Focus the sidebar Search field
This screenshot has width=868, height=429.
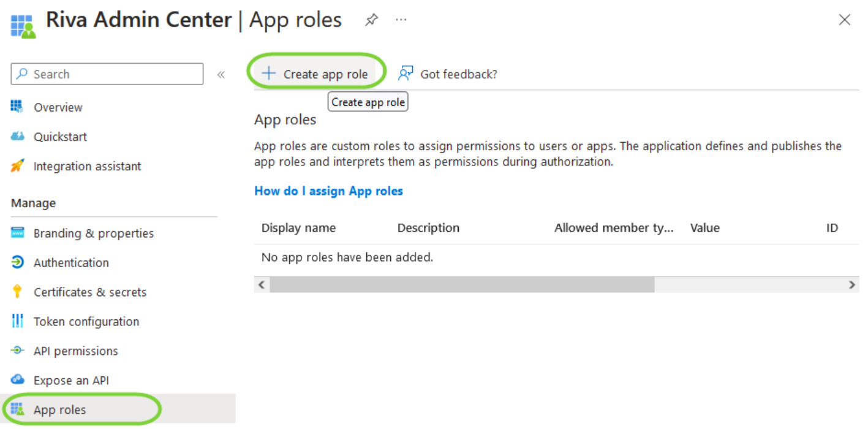[x=107, y=74]
